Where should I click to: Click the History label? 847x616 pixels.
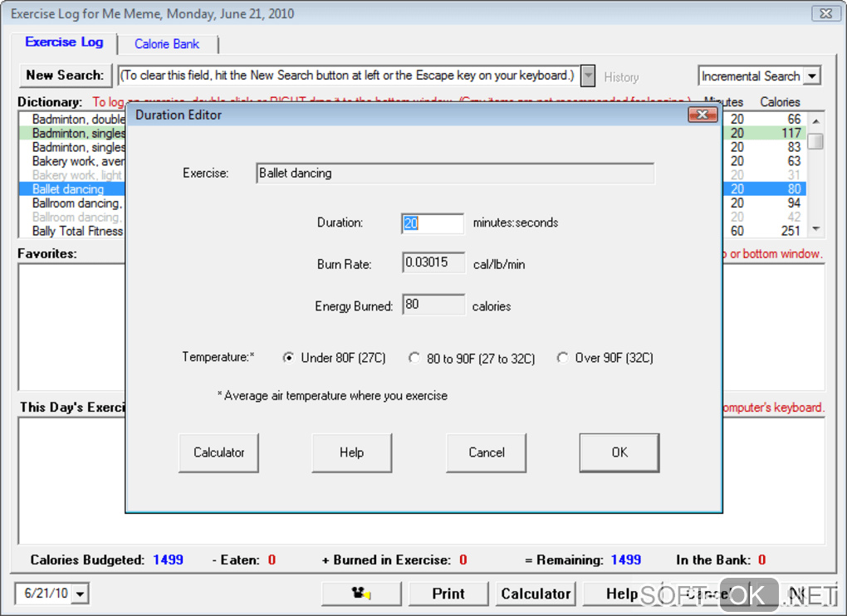(621, 78)
